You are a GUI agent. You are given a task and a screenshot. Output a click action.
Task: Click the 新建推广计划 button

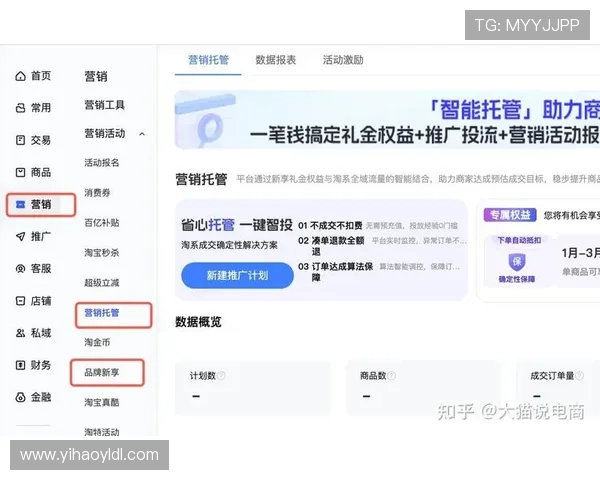tap(237, 275)
